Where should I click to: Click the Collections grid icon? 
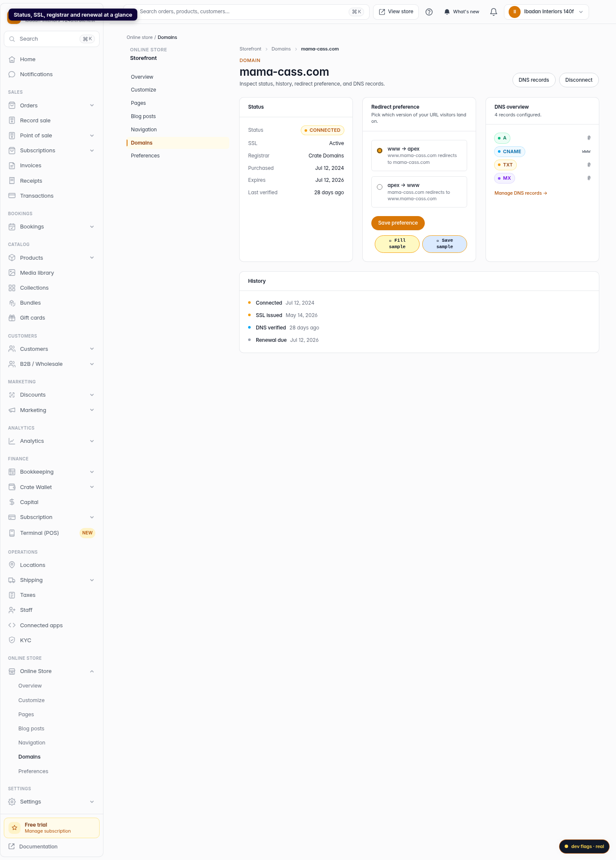(x=12, y=288)
